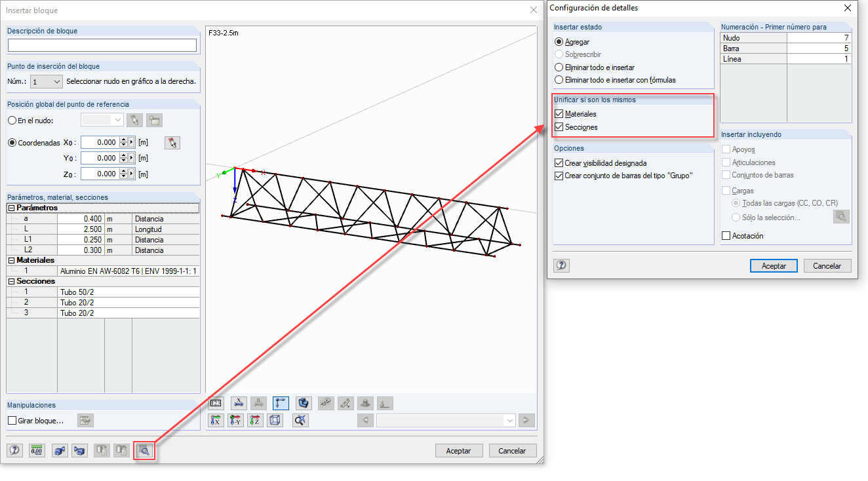Image resolution: width=868 pixels, height=481 pixels.
Task: Click the units and decimal places icon
Action: click(36, 450)
